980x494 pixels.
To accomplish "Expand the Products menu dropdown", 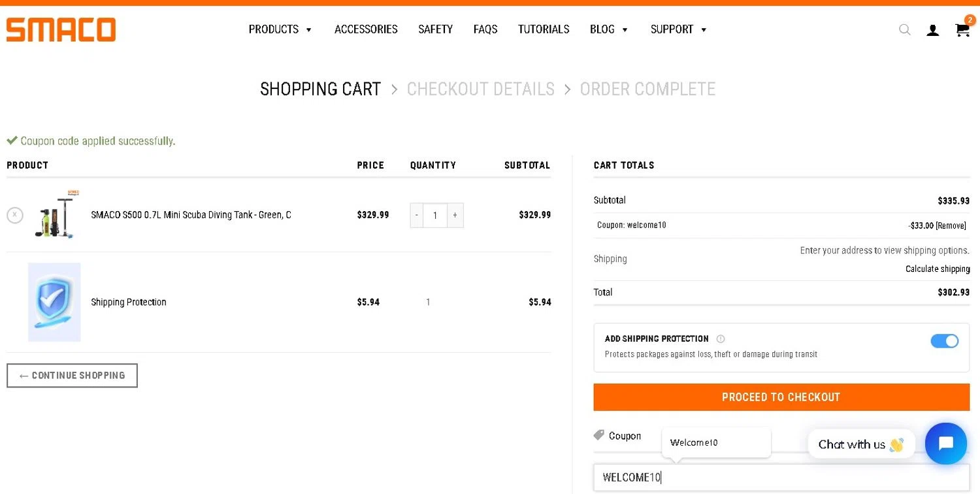I will click(280, 29).
